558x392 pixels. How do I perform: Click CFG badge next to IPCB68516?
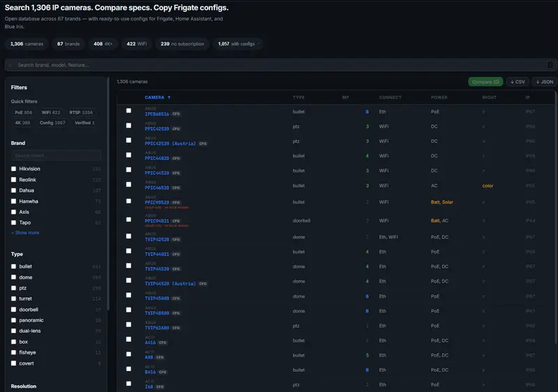[x=176, y=114]
